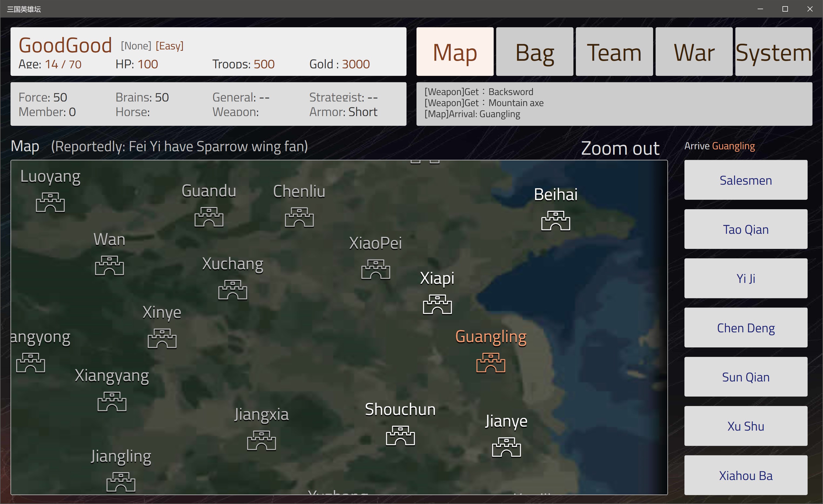Talk to Tao Qian
This screenshot has height=504, width=823.
pos(745,229)
